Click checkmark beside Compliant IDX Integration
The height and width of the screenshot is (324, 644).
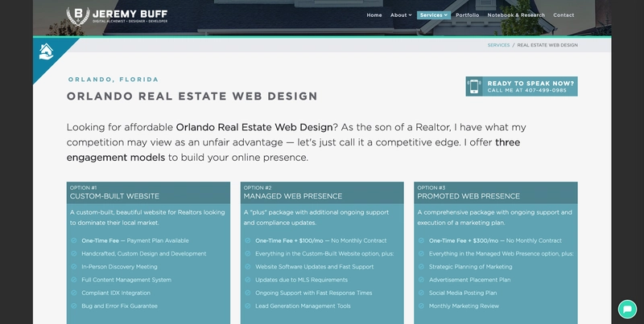coord(74,293)
